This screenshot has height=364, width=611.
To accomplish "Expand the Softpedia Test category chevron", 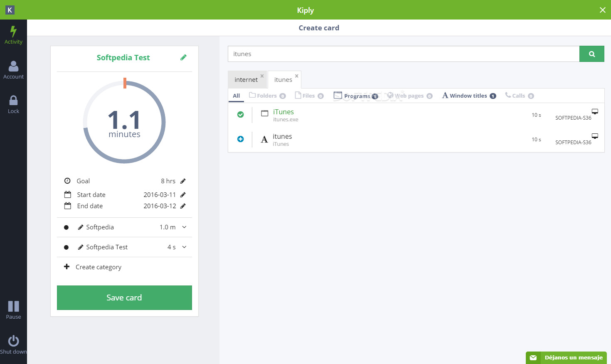I will click(184, 247).
